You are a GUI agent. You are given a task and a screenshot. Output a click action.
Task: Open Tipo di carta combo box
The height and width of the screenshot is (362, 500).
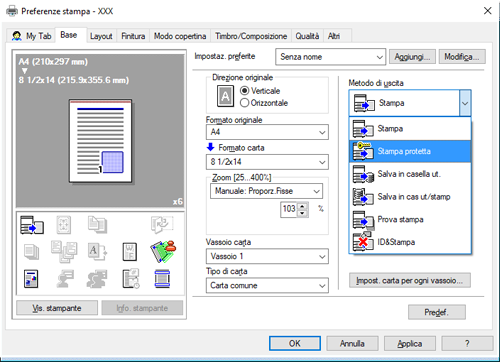[267, 286]
